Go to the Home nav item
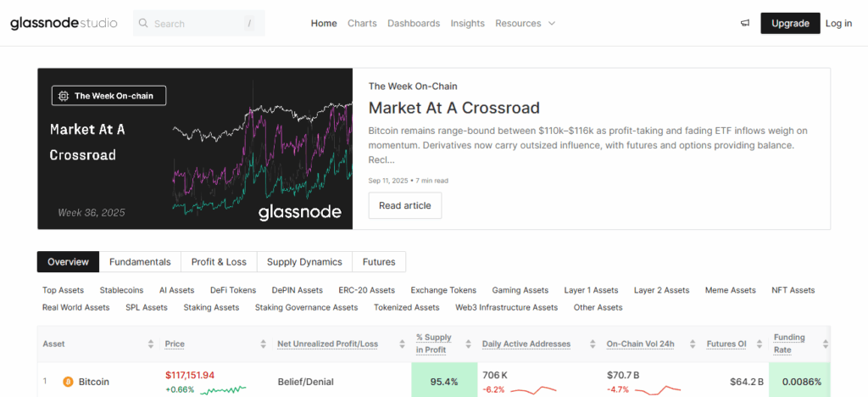 point(324,23)
